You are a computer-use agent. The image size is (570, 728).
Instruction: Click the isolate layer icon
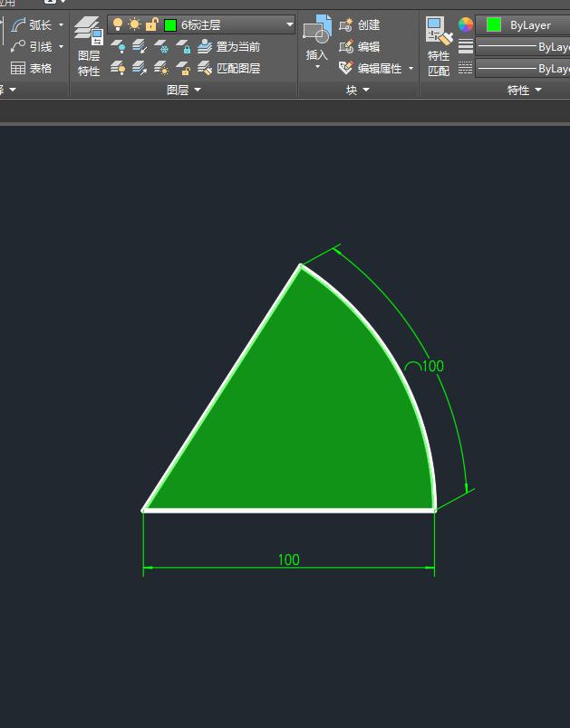(139, 46)
